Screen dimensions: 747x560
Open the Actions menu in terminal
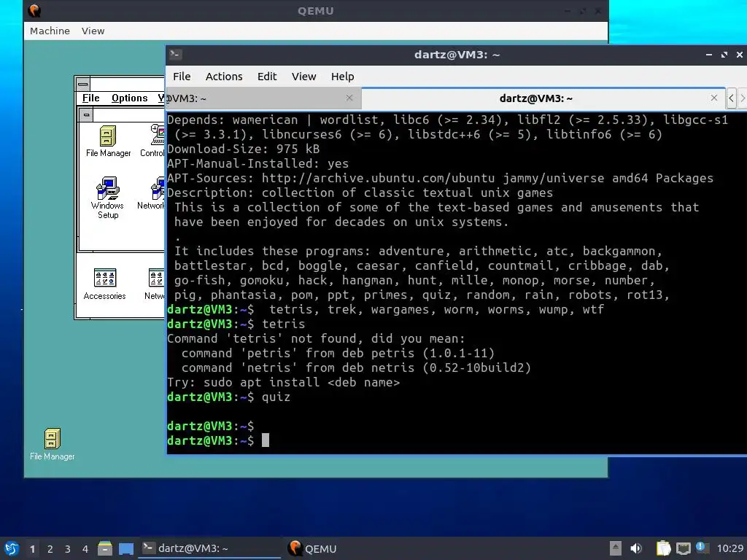point(224,77)
